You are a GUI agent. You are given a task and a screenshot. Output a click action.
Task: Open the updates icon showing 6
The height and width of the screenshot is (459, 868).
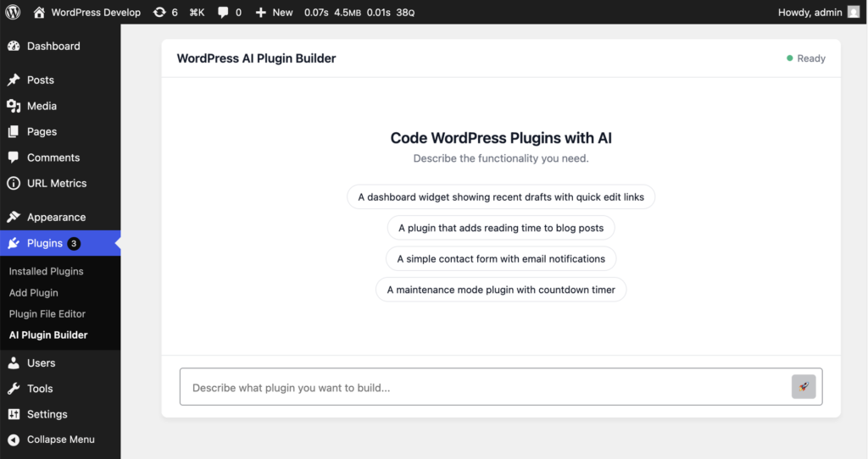pyautogui.click(x=165, y=13)
